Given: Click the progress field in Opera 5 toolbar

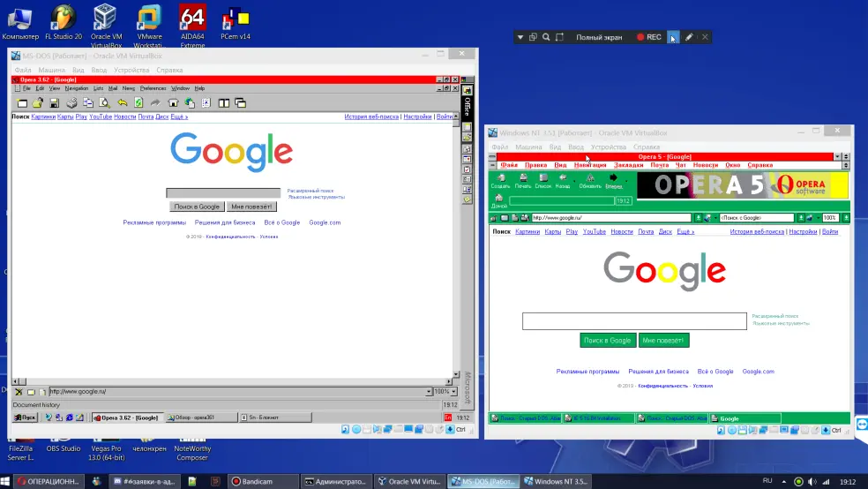Looking at the screenshot, I should pyautogui.click(x=562, y=200).
